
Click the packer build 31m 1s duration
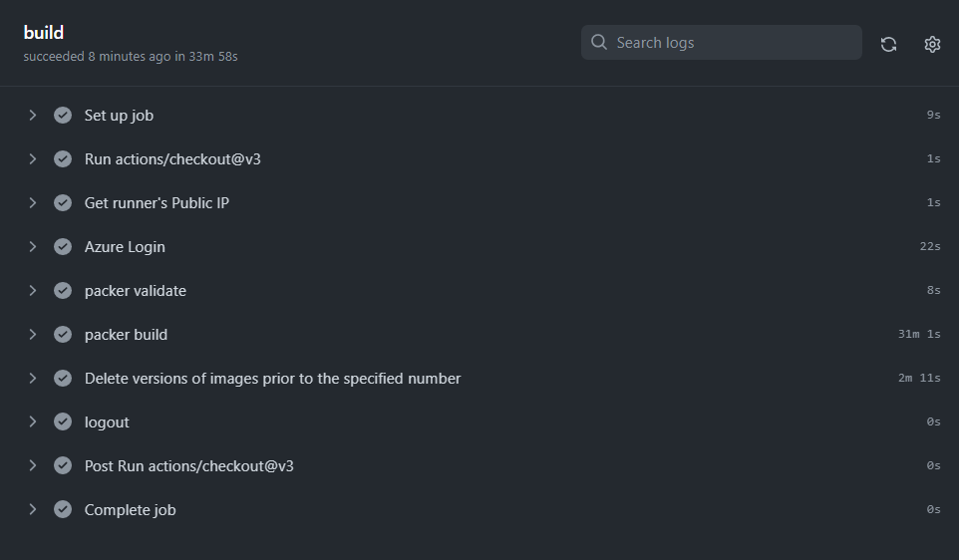point(918,335)
